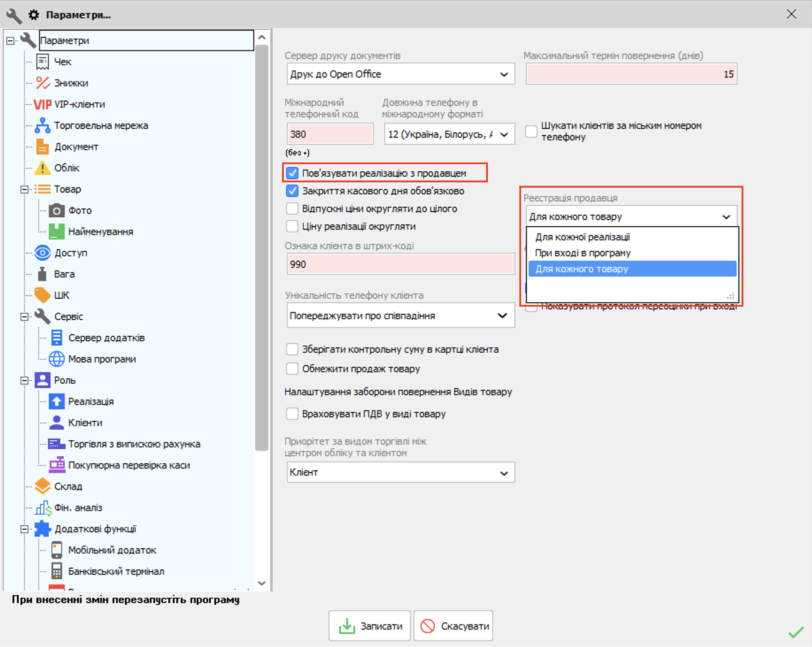The image size is (812, 647).
Task: Choose 'Для кожної реалізації' from list
Action: 583,237
